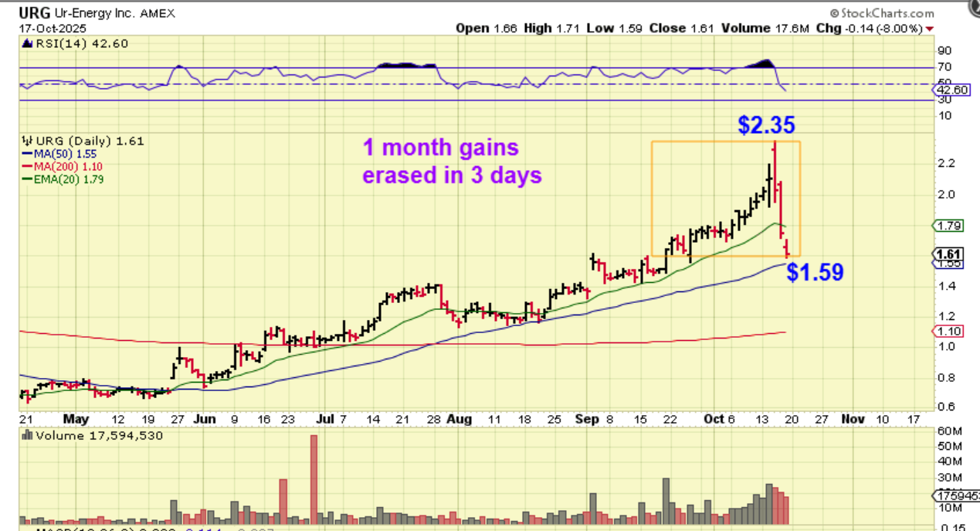Click the Volume 17.6M header value
Viewport: 980px width, 531px height.
click(x=765, y=29)
